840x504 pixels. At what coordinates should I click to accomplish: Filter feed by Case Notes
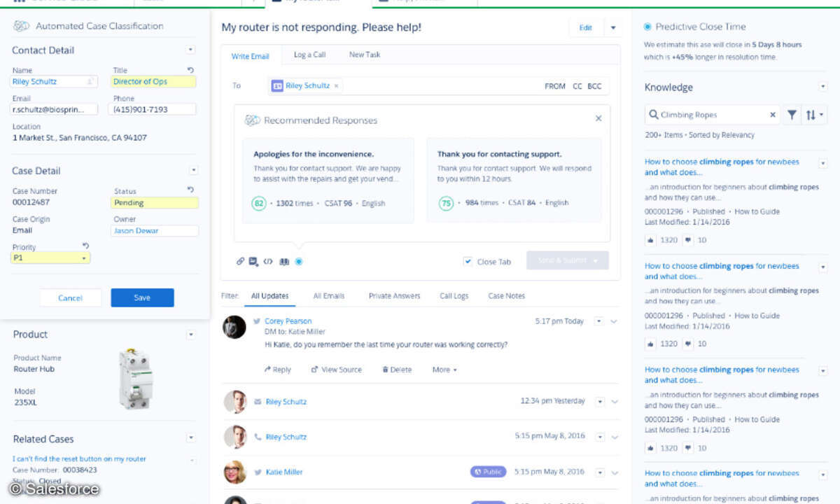(x=507, y=296)
